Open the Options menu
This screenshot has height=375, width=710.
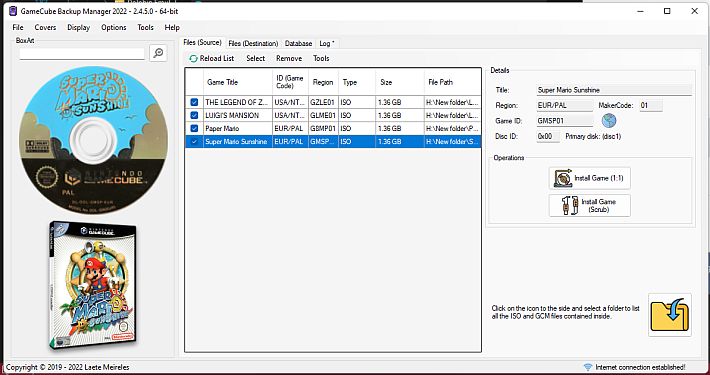114,27
